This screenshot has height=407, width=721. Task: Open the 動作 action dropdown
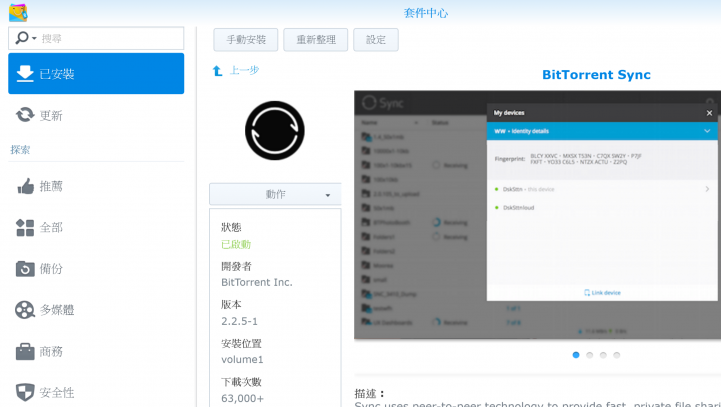click(x=275, y=194)
